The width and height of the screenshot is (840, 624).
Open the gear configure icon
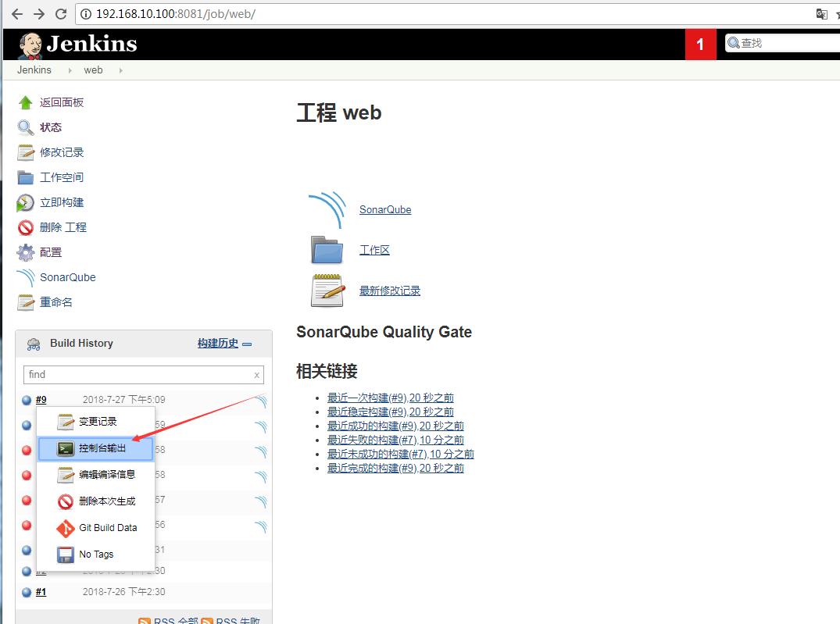26,252
